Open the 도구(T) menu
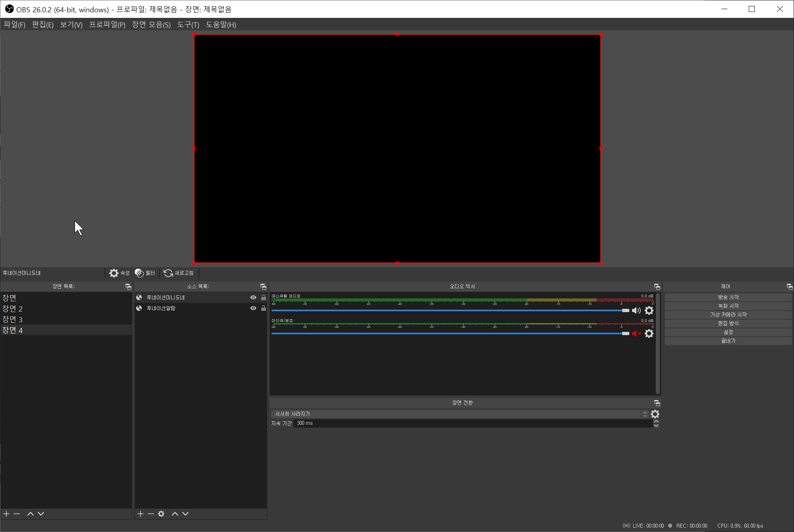Viewport: 794px width, 532px height. tap(188, 25)
